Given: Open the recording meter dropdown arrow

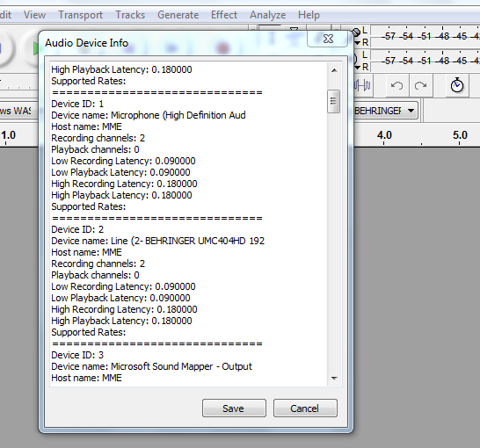Looking at the screenshot, I should pos(357,43).
